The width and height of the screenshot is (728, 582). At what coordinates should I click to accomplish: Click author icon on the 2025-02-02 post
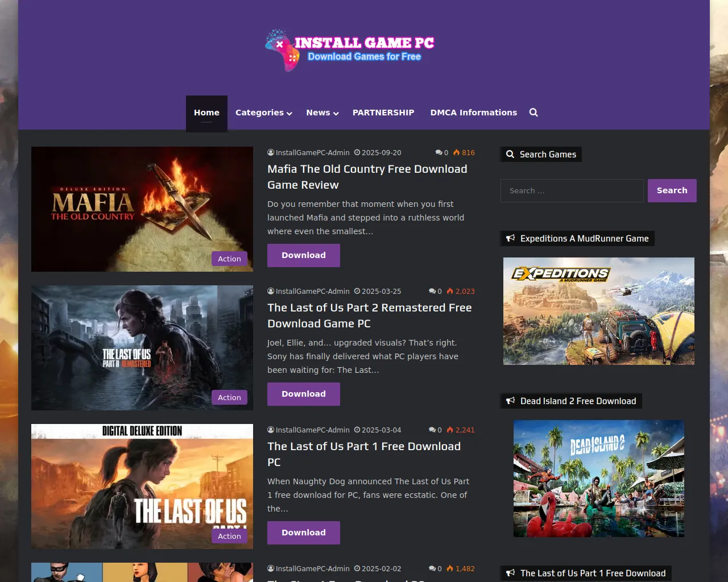(271, 568)
